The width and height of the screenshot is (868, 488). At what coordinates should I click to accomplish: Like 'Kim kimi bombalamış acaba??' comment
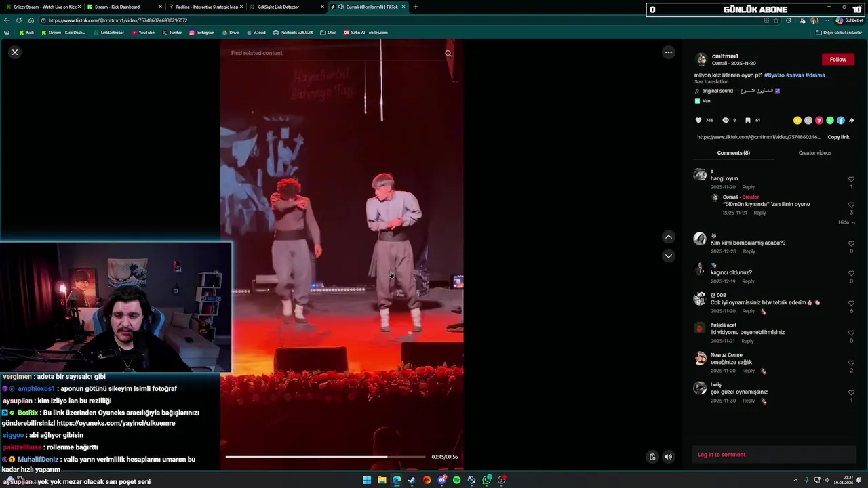point(851,243)
